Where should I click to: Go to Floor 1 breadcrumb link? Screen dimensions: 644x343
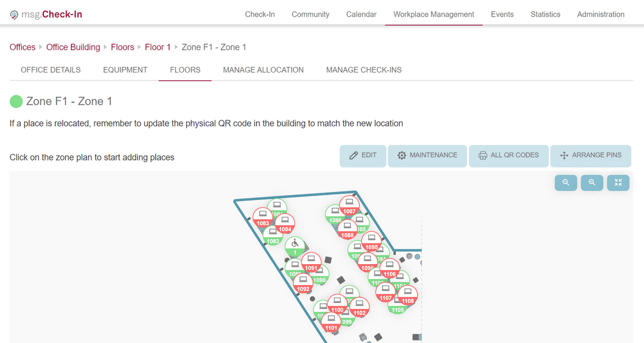tap(154, 47)
